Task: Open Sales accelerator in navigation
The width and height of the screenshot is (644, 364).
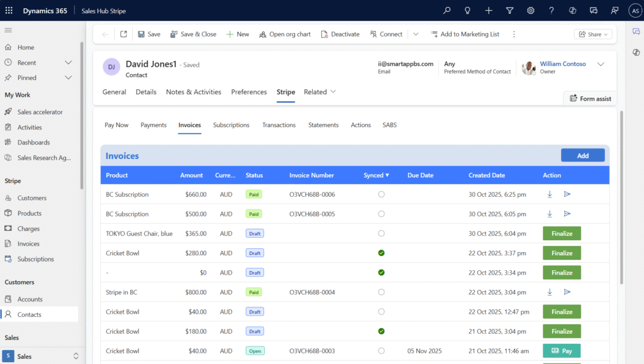Action: point(40,112)
